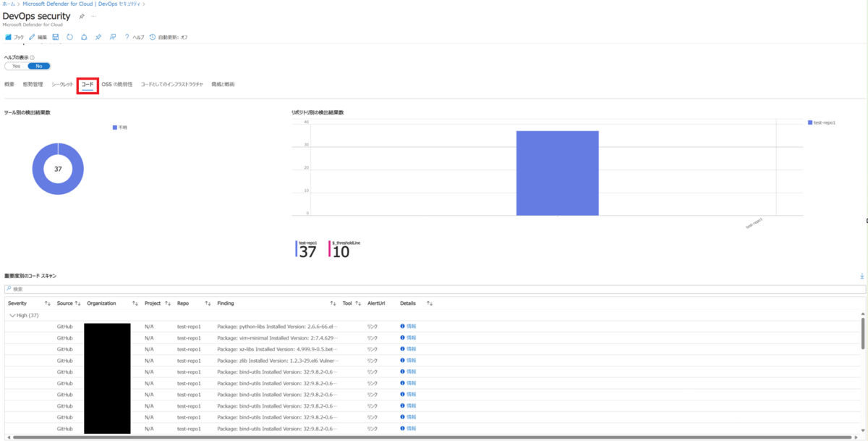Click 'Package: xz-libs Installed Version' finding

pyautogui.click(x=278, y=349)
